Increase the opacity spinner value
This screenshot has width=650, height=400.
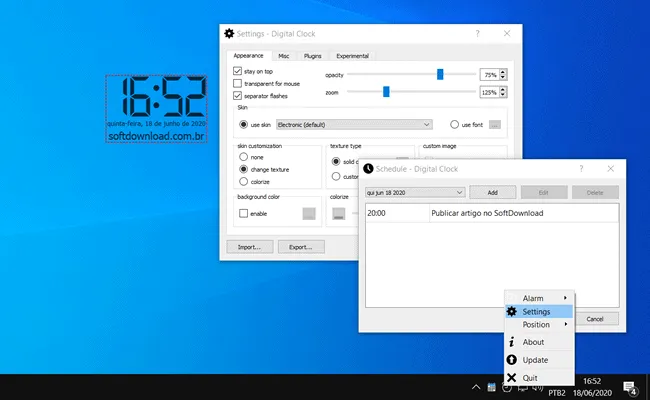coord(503,72)
